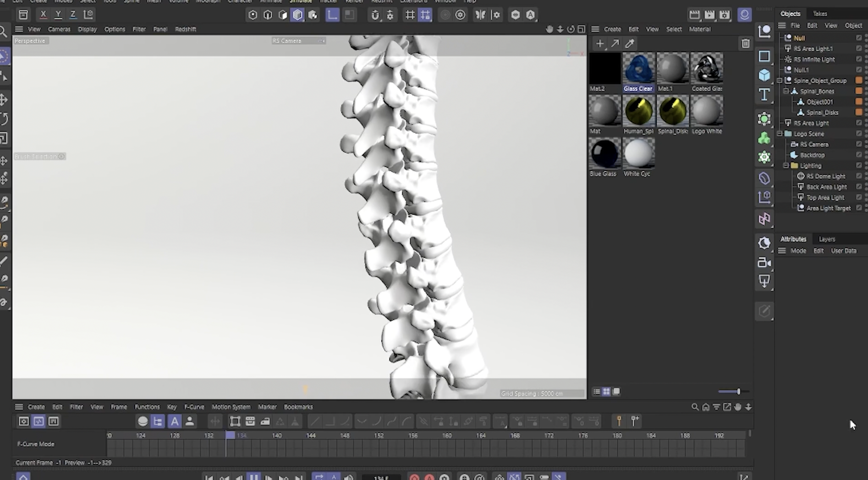Open Render Settings clapperboard with gear

click(725, 15)
